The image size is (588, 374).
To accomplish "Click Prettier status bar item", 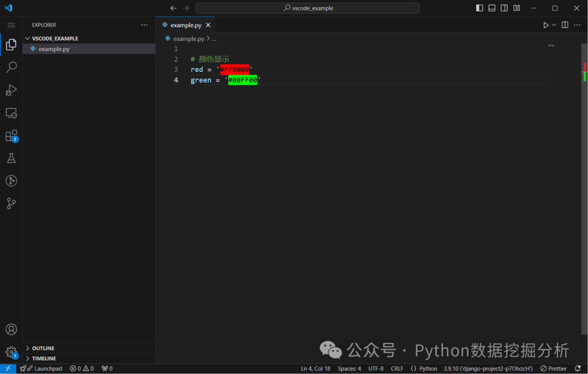I will [554, 369].
